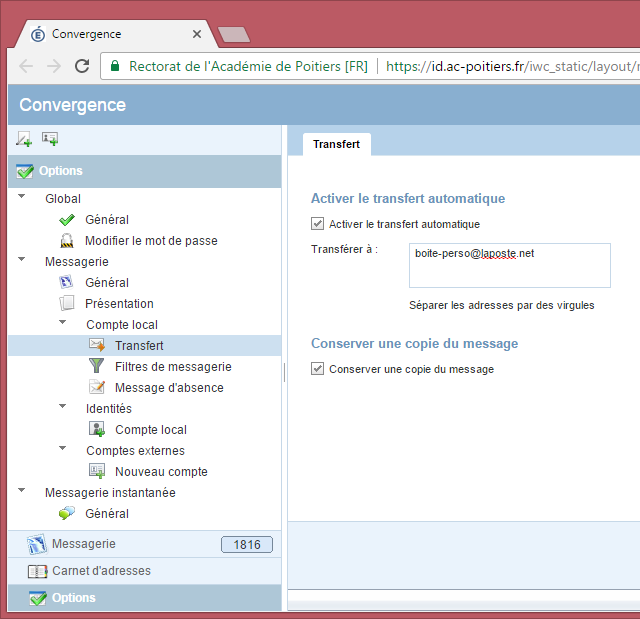Image resolution: width=640 pixels, height=619 pixels.
Task: Click the Nouveau compte icon under Comptes externes
Action: point(97,471)
